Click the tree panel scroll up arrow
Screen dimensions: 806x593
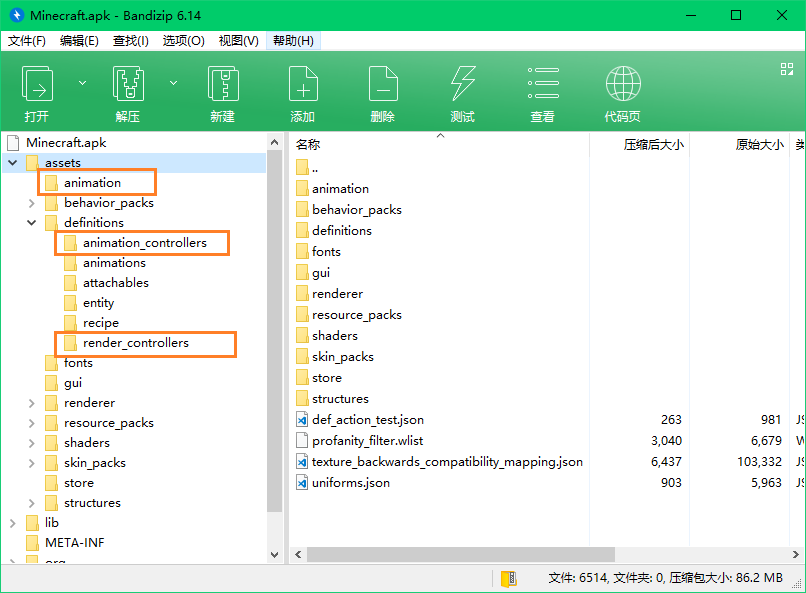click(x=274, y=143)
